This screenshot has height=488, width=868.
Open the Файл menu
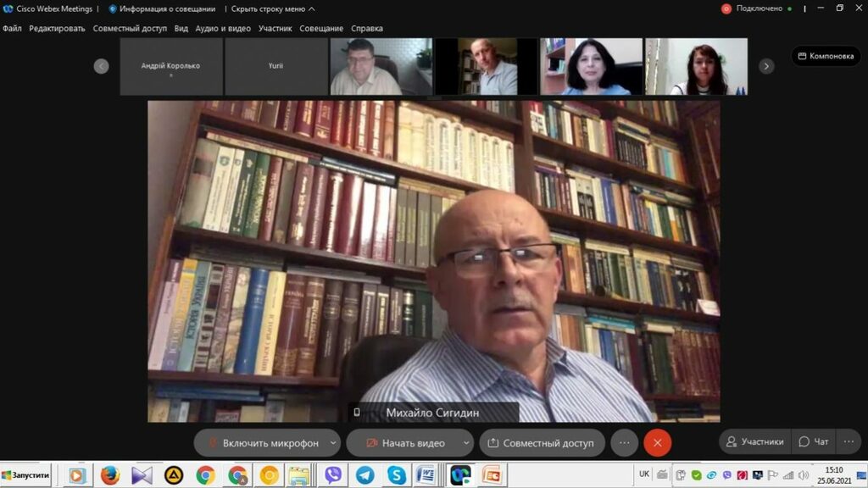[x=12, y=28]
